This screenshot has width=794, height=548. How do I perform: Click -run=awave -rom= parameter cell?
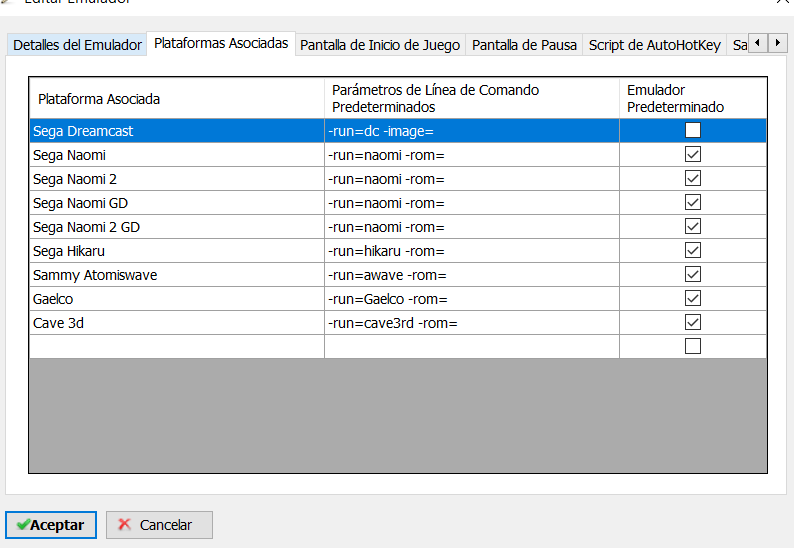[x=472, y=275]
